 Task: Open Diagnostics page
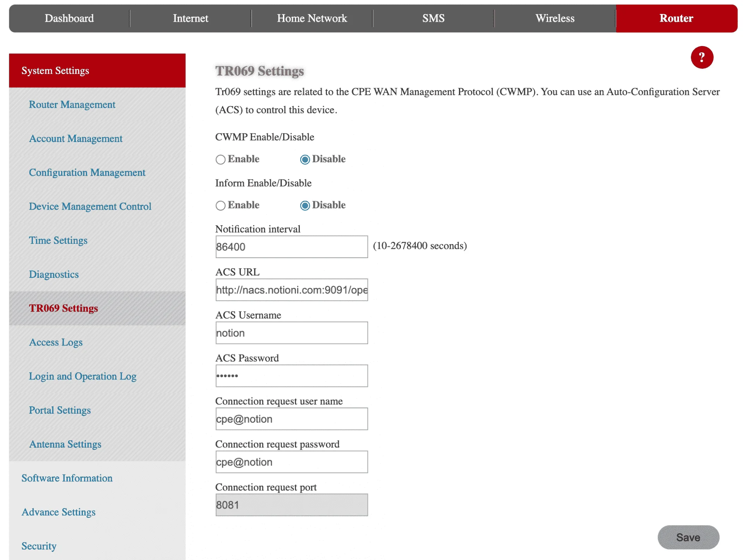tap(97, 274)
